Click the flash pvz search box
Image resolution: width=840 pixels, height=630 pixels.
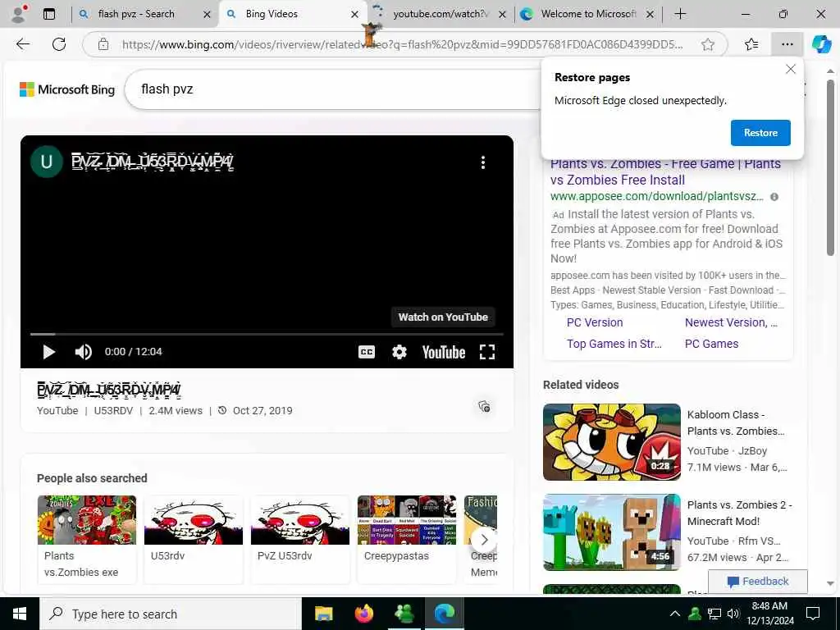[x=332, y=89]
